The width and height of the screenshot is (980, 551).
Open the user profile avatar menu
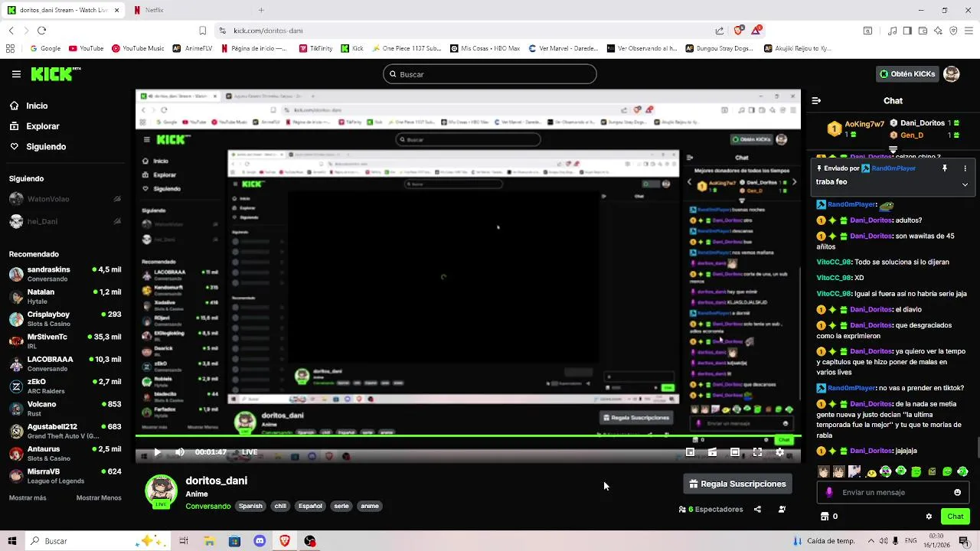[x=952, y=74]
